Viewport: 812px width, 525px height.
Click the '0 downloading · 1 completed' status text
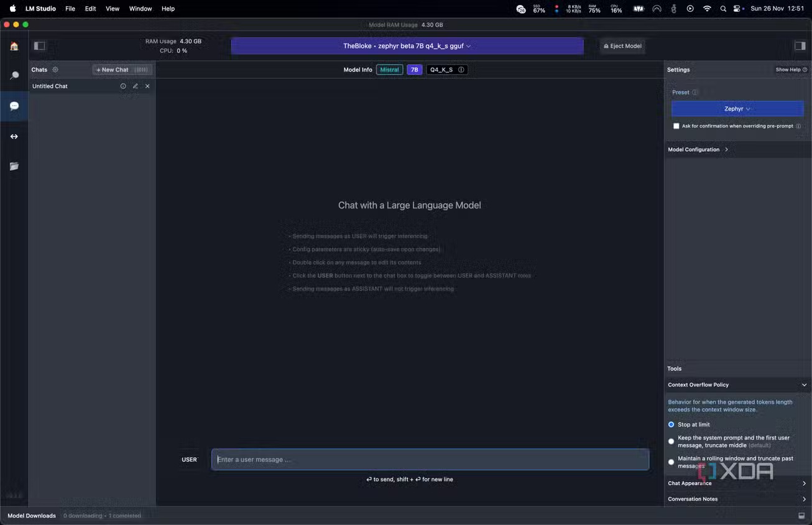pyautogui.click(x=102, y=516)
